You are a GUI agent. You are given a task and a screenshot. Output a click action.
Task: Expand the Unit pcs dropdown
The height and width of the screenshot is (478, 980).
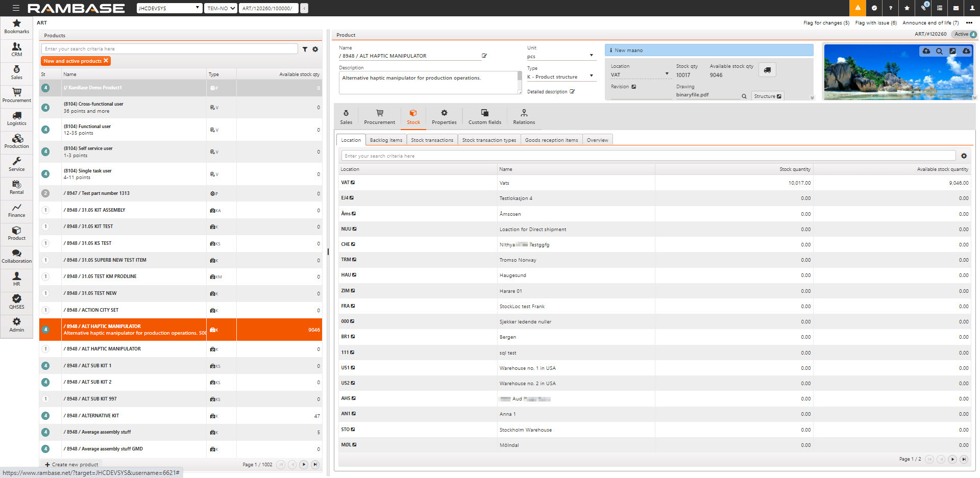(x=591, y=56)
